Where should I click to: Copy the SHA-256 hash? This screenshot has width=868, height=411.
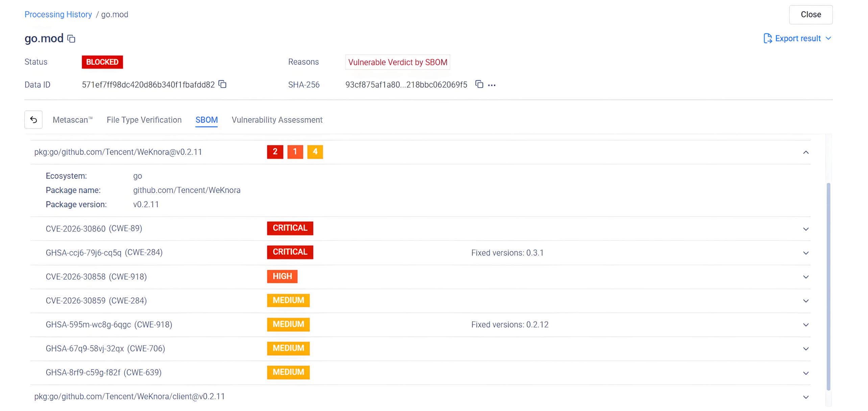point(479,84)
